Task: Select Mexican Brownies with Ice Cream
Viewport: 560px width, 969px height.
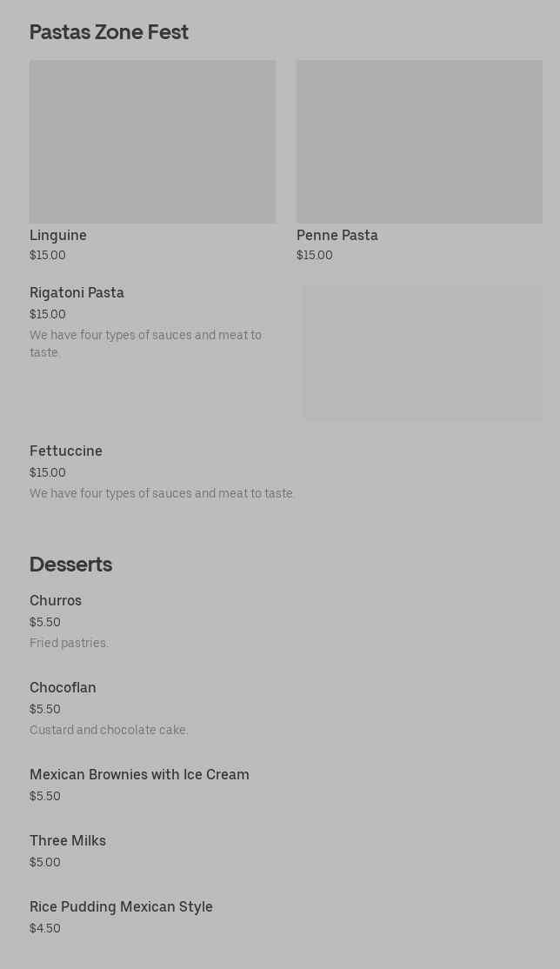Action: click(x=139, y=775)
